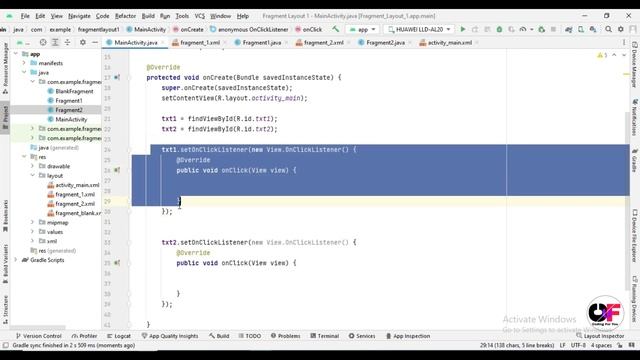Screen dimensions: 640x360
Task: Click the Profile app gauge icon
Action: coord(523,29)
